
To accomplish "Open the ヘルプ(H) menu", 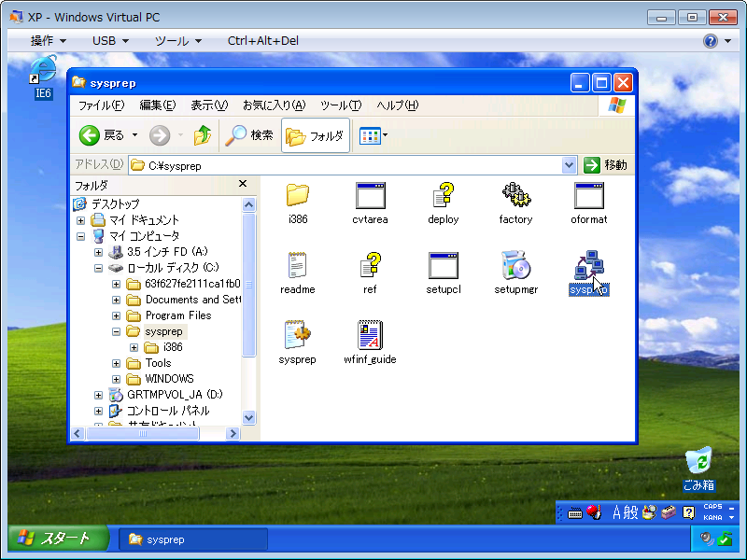I will (x=398, y=105).
